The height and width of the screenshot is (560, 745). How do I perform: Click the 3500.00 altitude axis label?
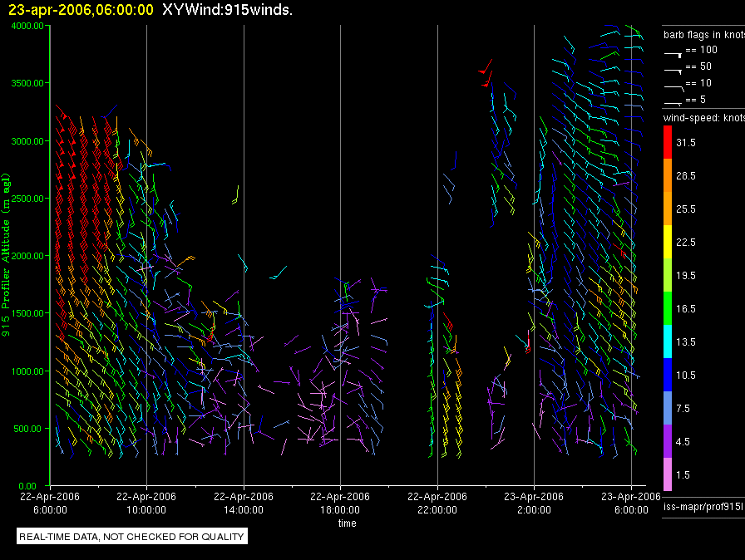coord(27,83)
